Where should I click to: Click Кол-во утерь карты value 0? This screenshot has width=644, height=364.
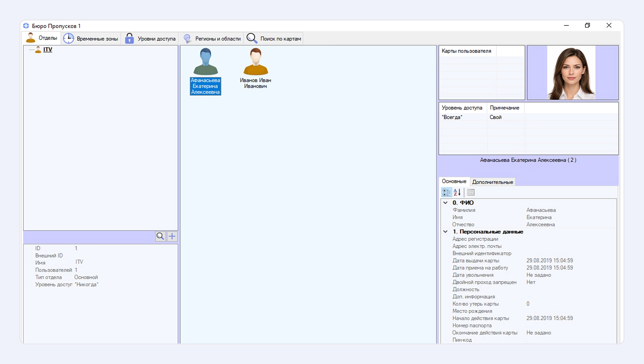pos(528,304)
